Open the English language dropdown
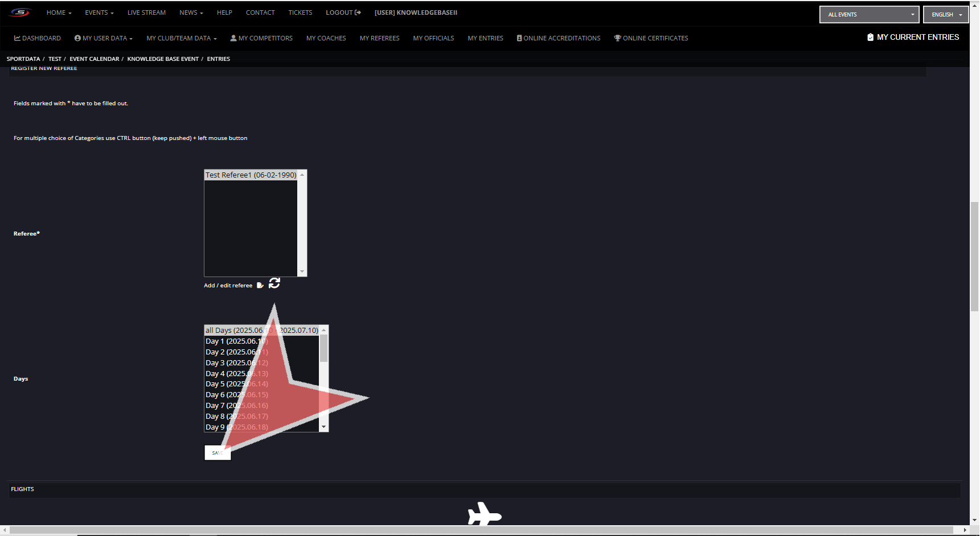This screenshot has width=980, height=536. pyautogui.click(x=946, y=15)
